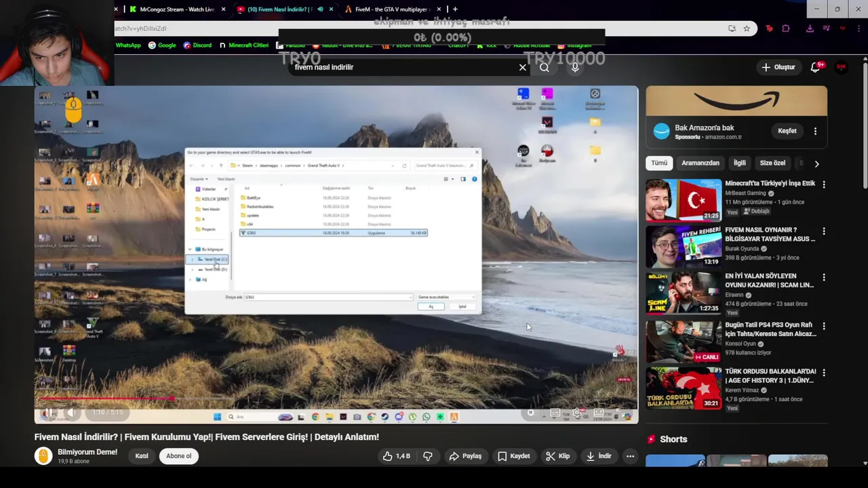
Task: Open the YouTube account avatar menu
Action: 842,67
